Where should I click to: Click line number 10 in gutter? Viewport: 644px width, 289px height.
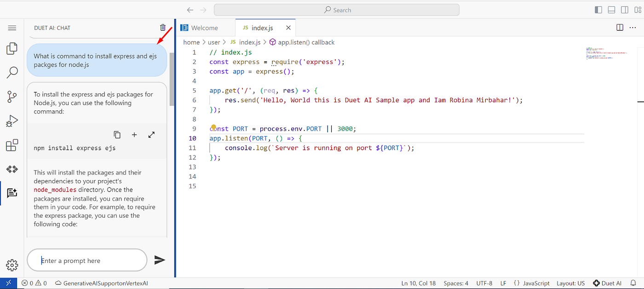[192, 138]
